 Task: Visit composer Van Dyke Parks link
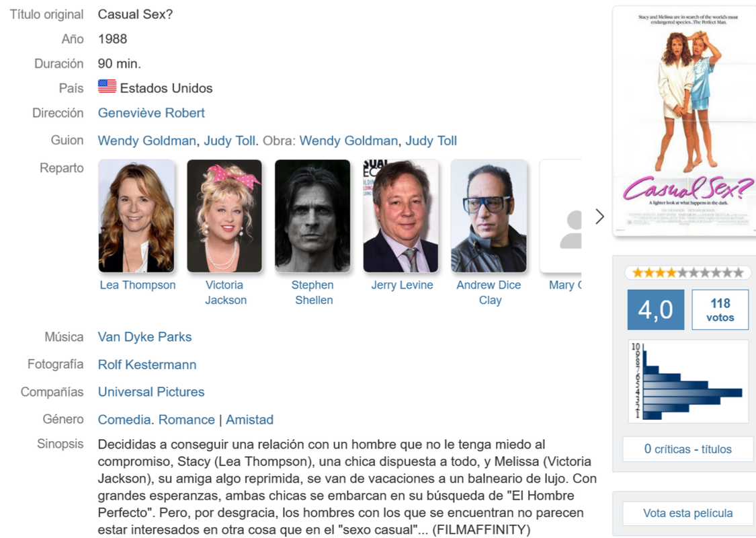144,337
